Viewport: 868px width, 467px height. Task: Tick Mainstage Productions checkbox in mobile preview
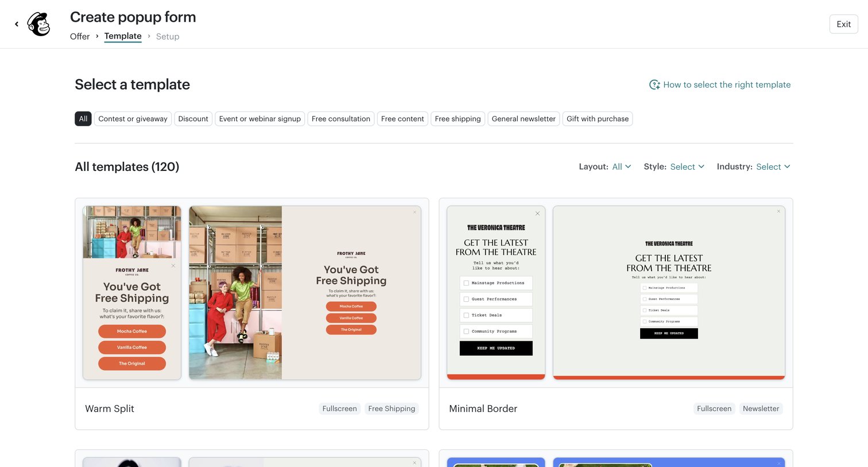pyautogui.click(x=466, y=283)
